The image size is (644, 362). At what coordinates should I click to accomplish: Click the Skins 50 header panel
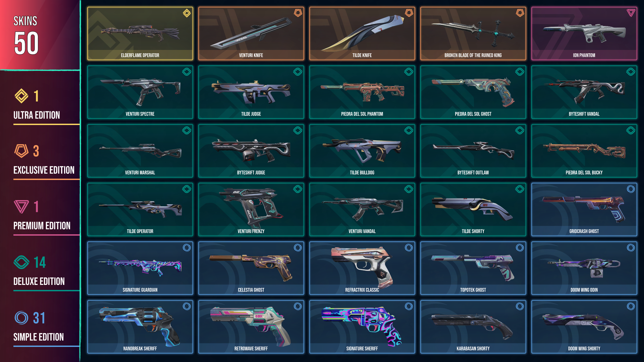pos(40,35)
